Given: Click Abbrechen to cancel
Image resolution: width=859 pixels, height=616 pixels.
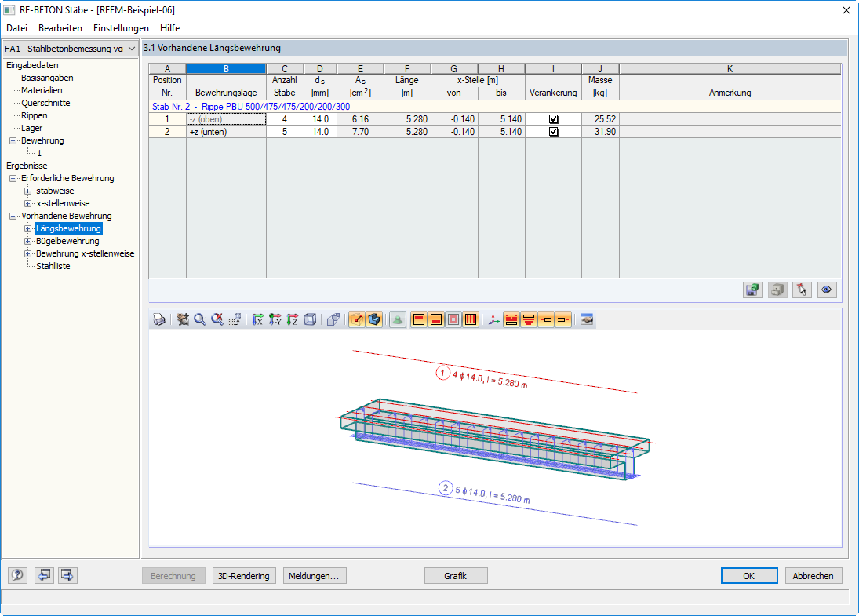Looking at the screenshot, I should coord(814,576).
